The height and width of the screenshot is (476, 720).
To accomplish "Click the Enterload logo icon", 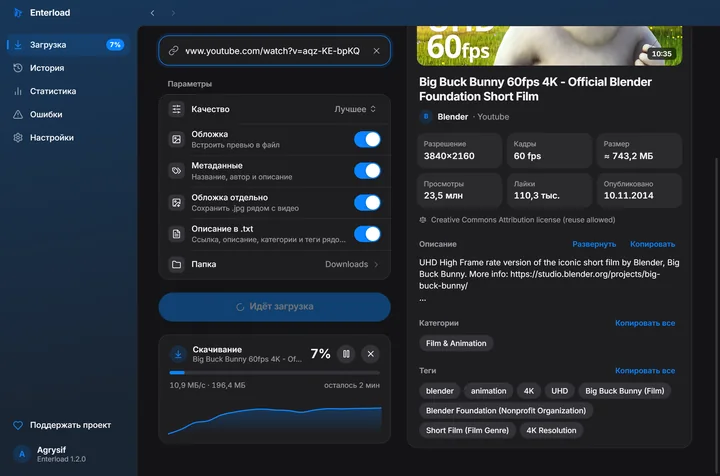I will point(18,13).
